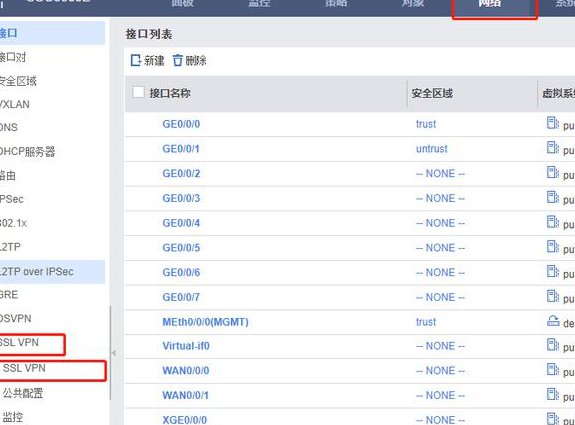
Task: Click virtual system icon in Virtual-if0 row
Action: coord(553,345)
